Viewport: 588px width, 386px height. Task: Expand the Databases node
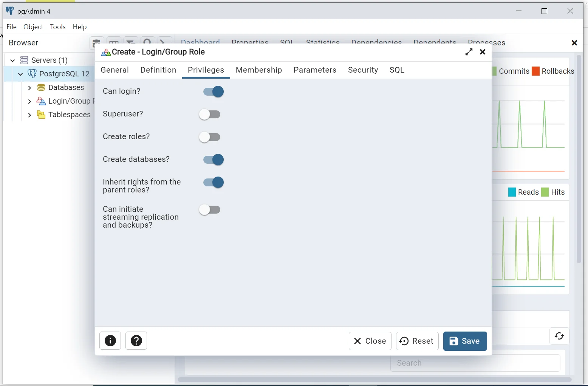pos(29,88)
